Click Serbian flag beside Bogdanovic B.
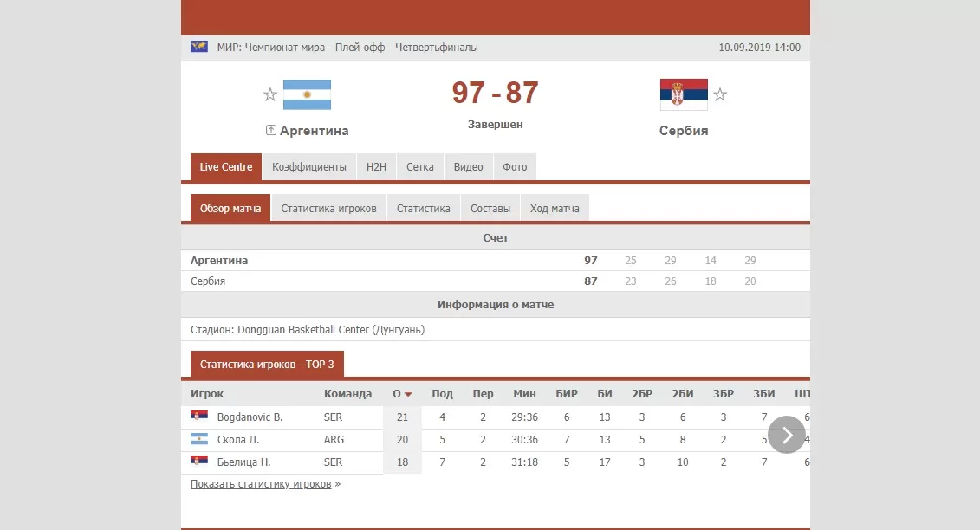The width and height of the screenshot is (980, 530). pos(199,417)
